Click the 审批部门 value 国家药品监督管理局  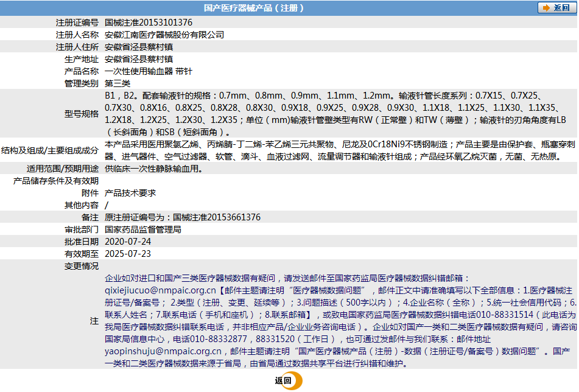click(x=143, y=229)
